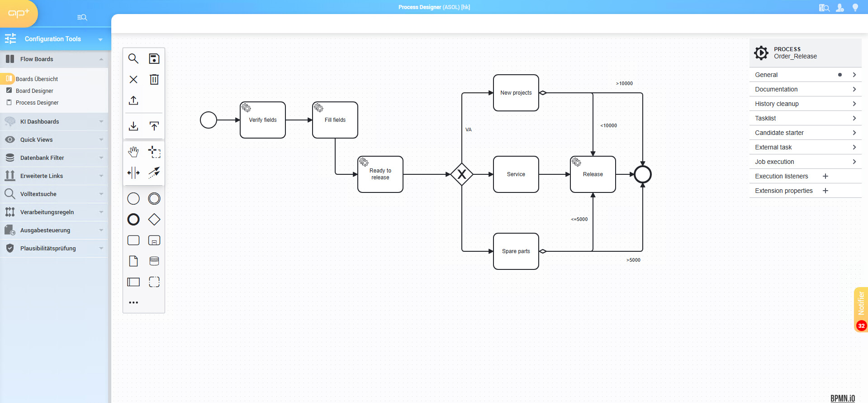Expand the Candidate starter section
The image size is (868, 403).
click(805, 133)
